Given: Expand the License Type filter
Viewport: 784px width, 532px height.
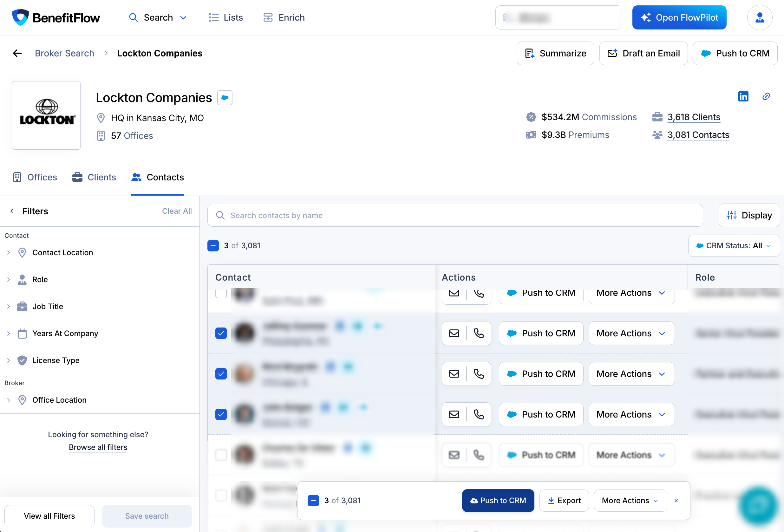Looking at the screenshot, I should click(100, 360).
